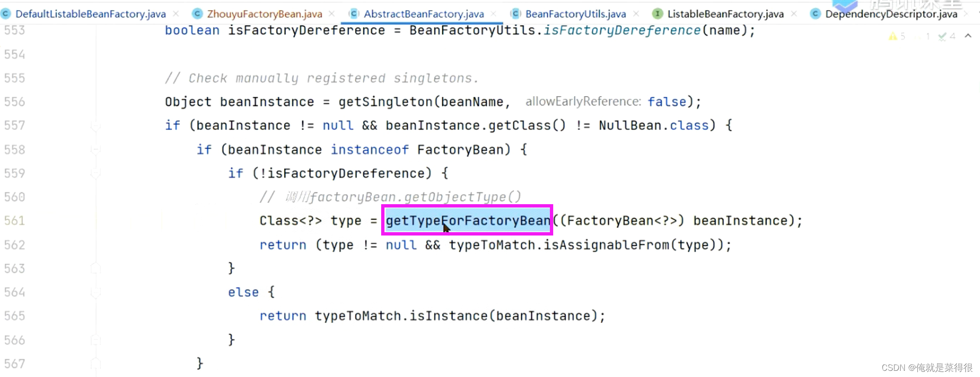Switch to the ZhouyuFactoryBean.java tab
Image resolution: width=980 pixels, height=377 pixels.
tap(264, 14)
